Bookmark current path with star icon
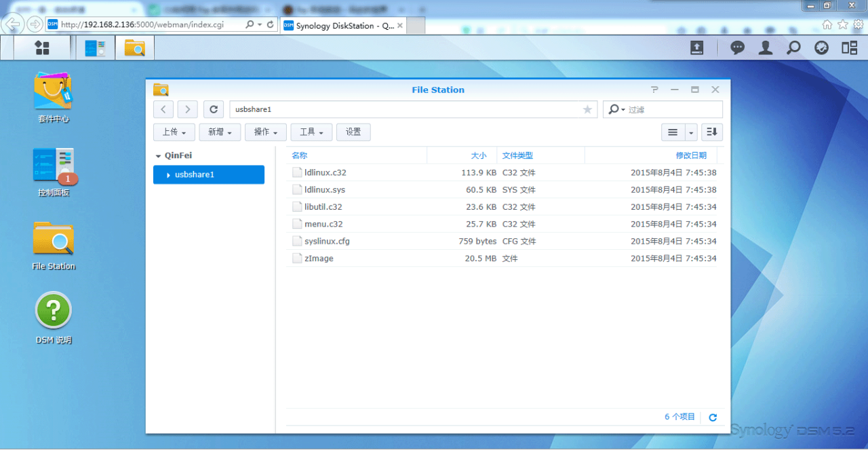This screenshot has height=450, width=868. click(x=587, y=109)
